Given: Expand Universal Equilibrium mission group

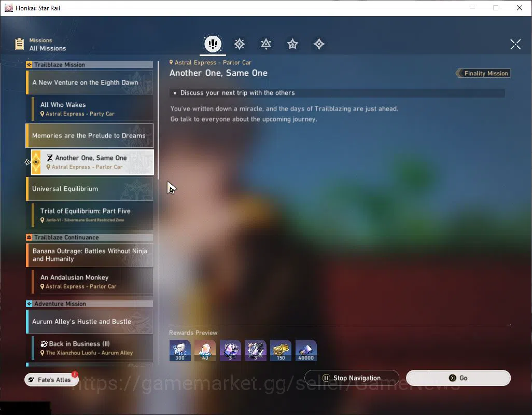Looking at the screenshot, I should tap(90, 189).
